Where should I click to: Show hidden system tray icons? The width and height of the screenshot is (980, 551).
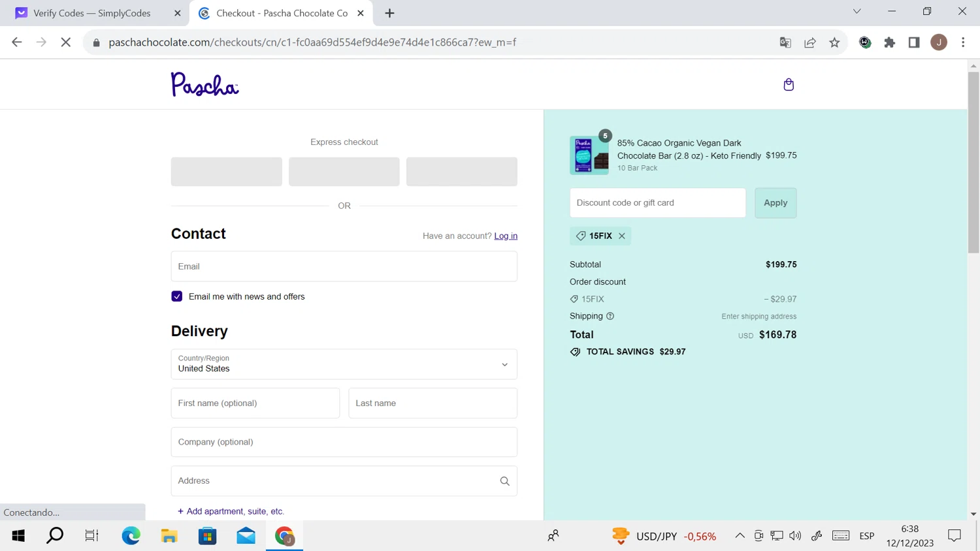click(740, 536)
